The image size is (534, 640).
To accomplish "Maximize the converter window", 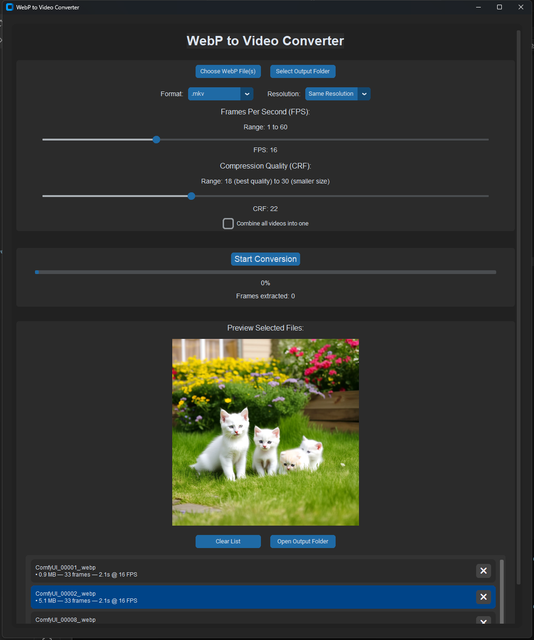I will pos(499,7).
